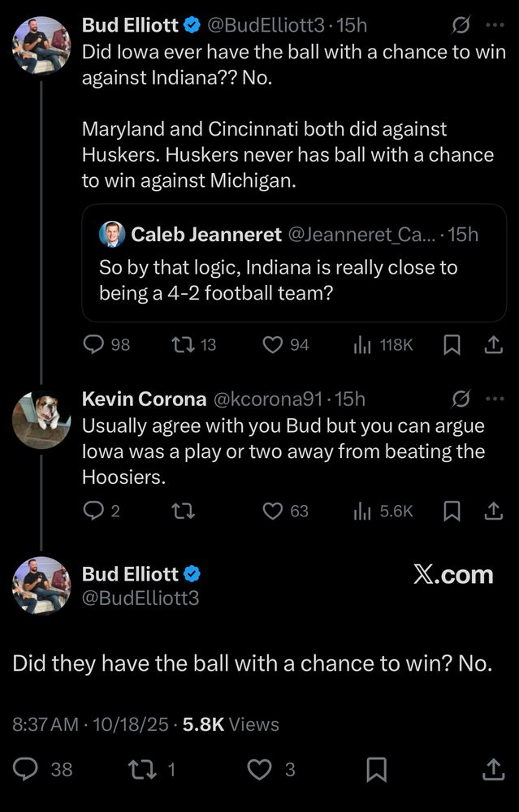
Task: Like the tweet with 94 likes
Action: (x=273, y=345)
